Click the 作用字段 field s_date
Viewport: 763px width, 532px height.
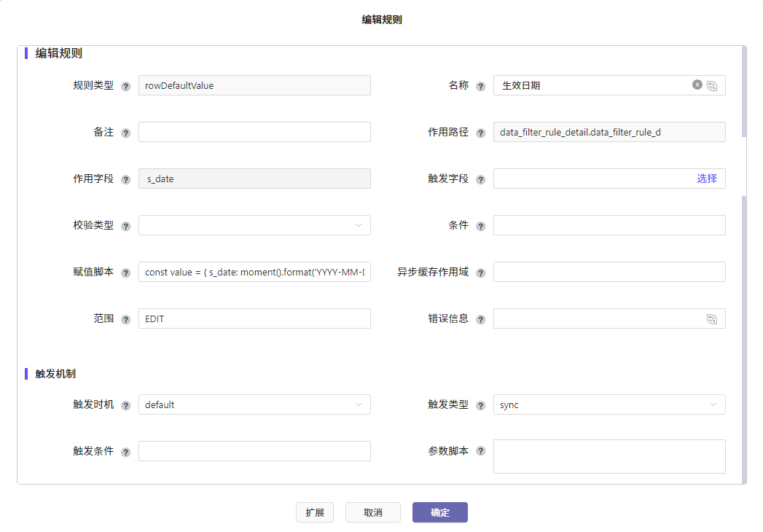(x=254, y=179)
